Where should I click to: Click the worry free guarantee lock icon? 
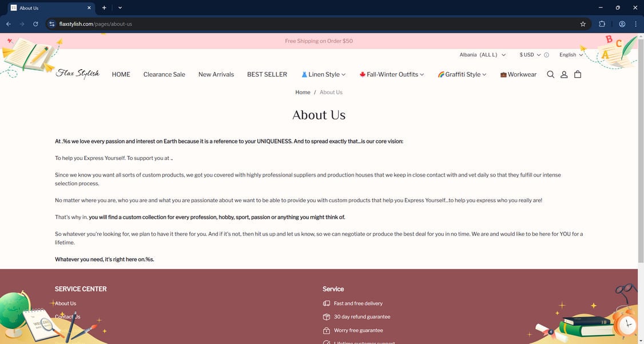[x=327, y=330]
